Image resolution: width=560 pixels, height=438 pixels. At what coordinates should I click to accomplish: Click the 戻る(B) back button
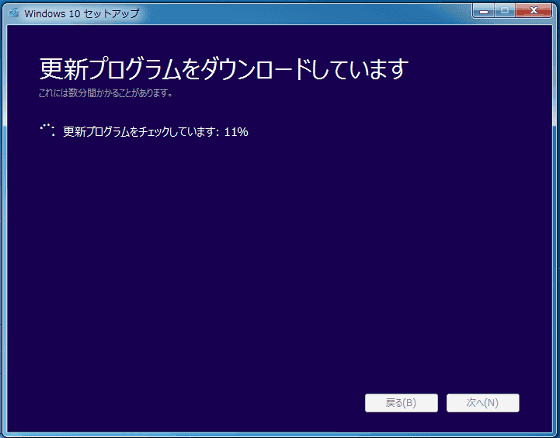pyautogui.click(x=401, y=403)
